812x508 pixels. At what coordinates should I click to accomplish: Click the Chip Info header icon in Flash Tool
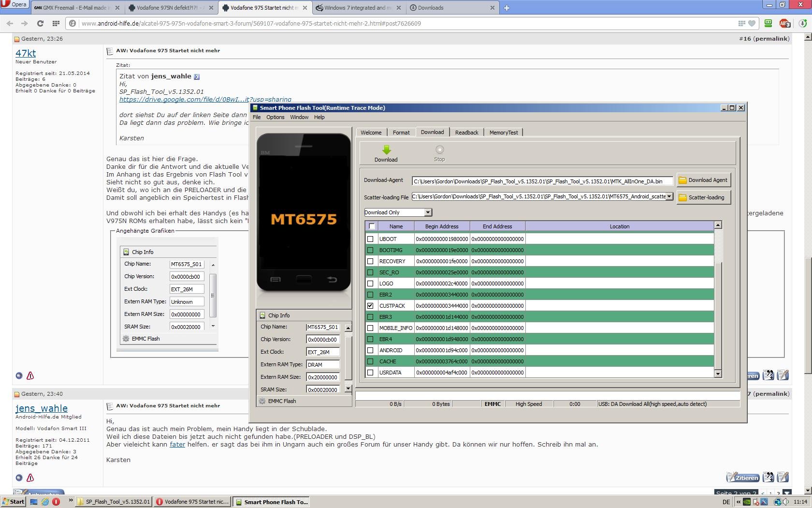pyautogui.click(x=262, y=315)
